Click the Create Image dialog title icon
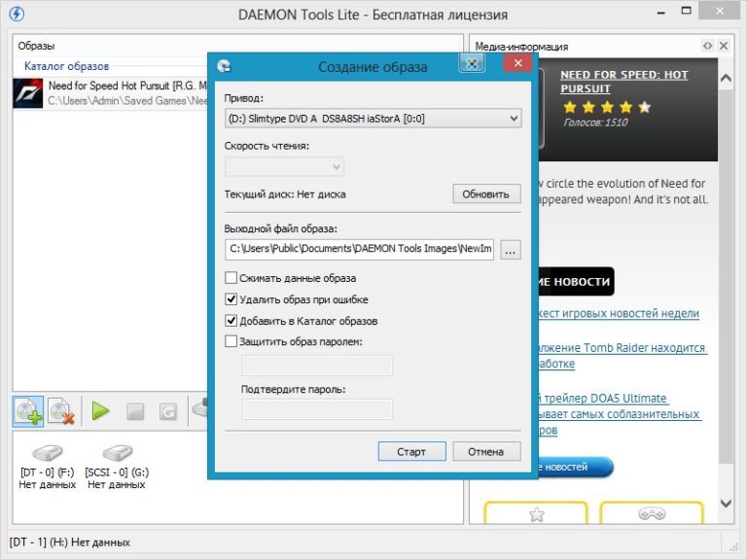 (224, 66)
